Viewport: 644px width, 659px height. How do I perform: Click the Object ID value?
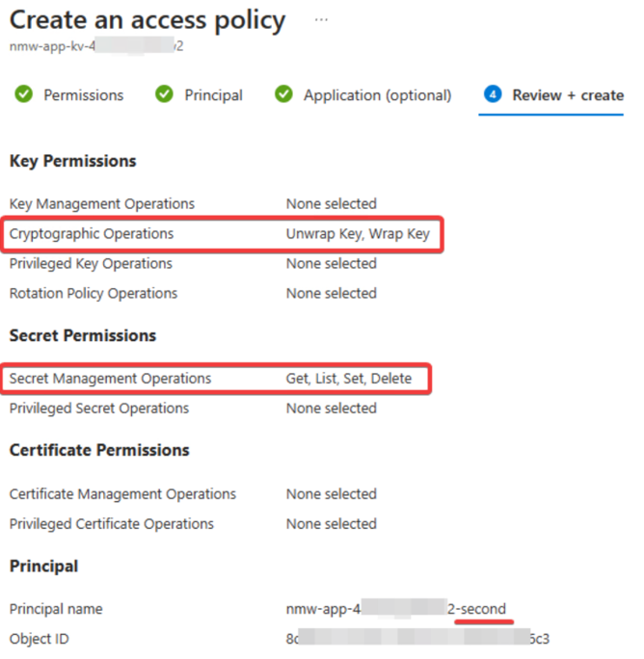pos(417,639)
